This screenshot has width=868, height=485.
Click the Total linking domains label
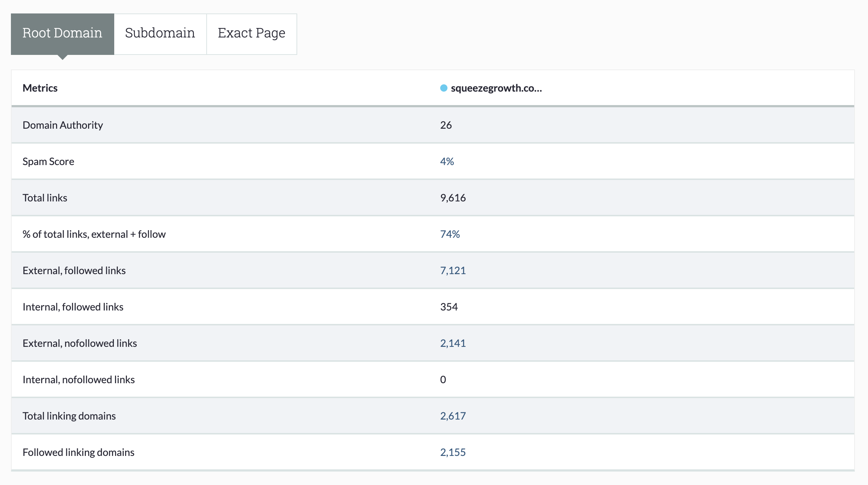tap(69, 416)
